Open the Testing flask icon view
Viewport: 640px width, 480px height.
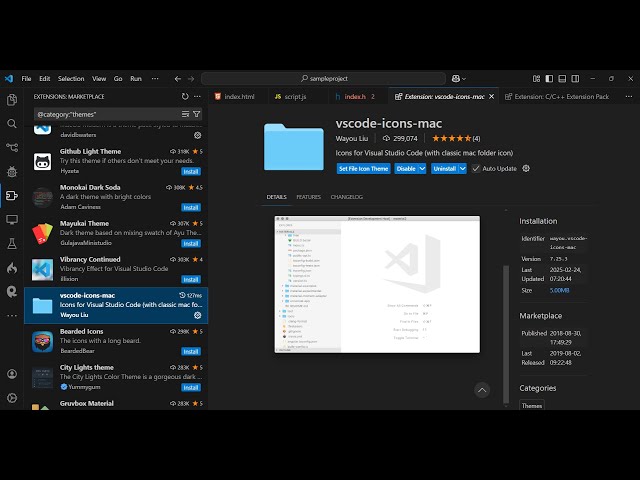point(12,243)
